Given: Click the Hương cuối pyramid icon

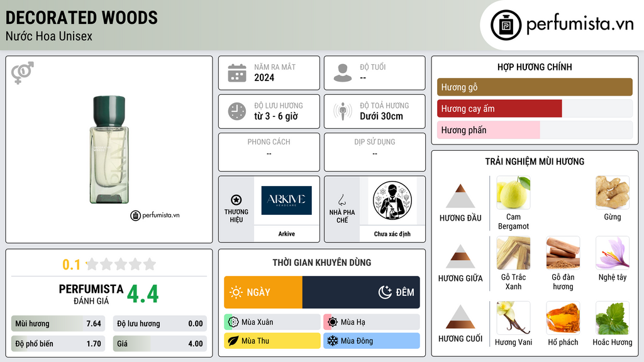Looking at the screenshot, I should 460,317.
